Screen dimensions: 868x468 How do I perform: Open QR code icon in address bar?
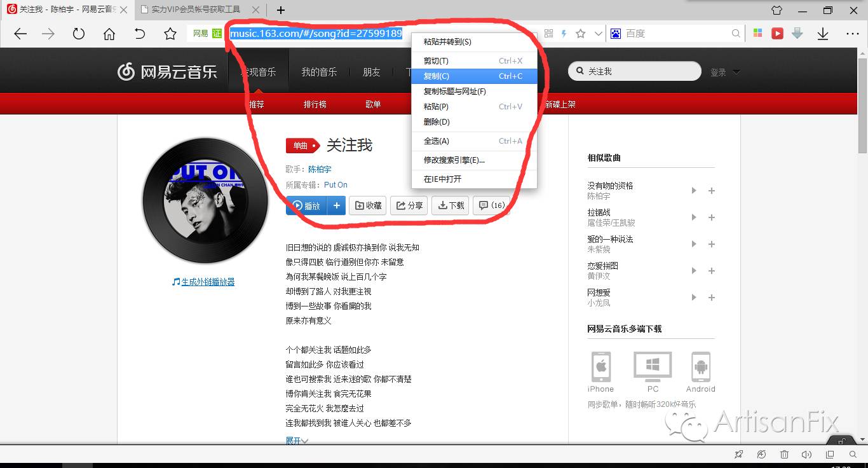click(x=549, y=34)
